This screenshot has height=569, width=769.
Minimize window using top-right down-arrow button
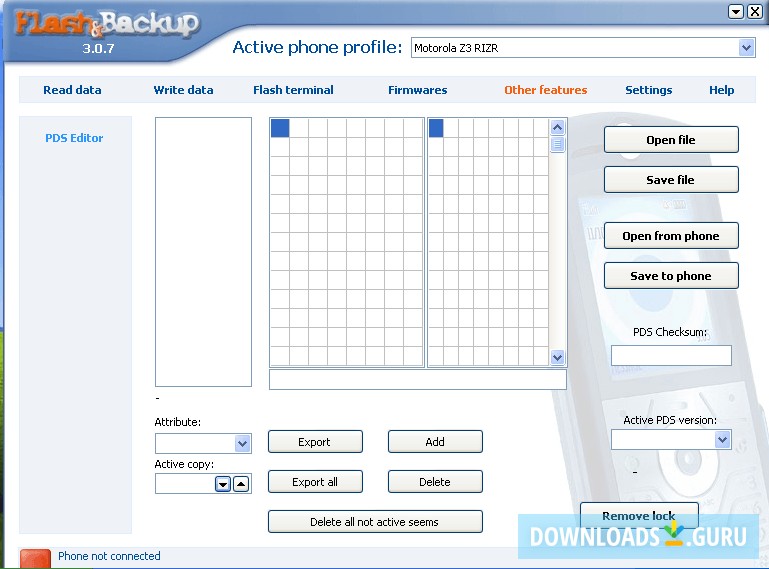tap(736, 12)
